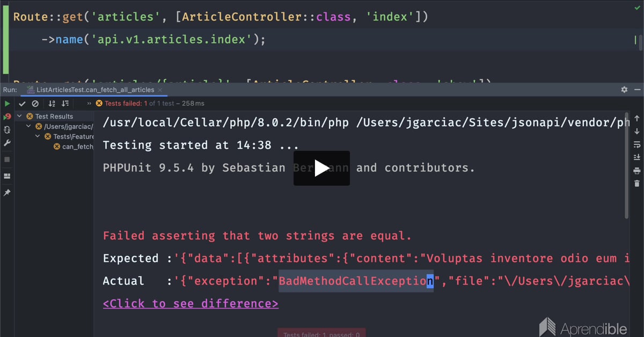Toggle soft-wrap in console output
Screen dimensions: 644x337
point(637,144)
